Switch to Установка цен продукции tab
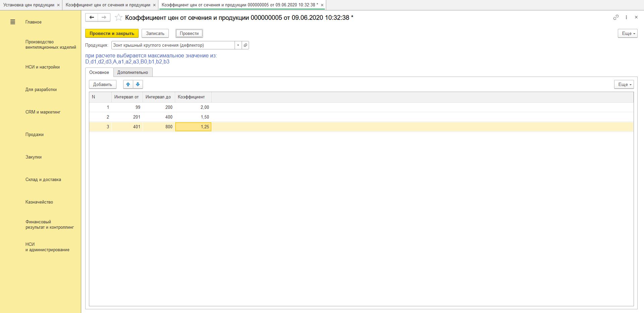Viewport: 644px width, 313px height. 29,5
